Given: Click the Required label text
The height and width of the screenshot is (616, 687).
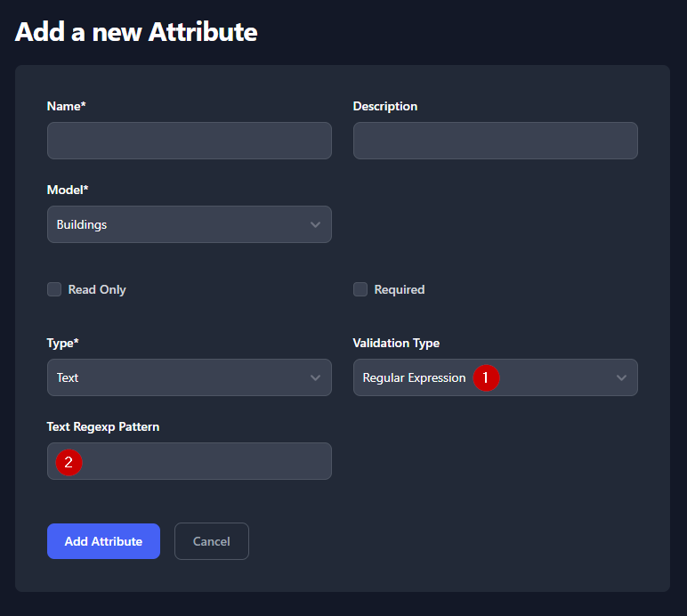Looking at the screenshot, I should [x=399, y=289].
